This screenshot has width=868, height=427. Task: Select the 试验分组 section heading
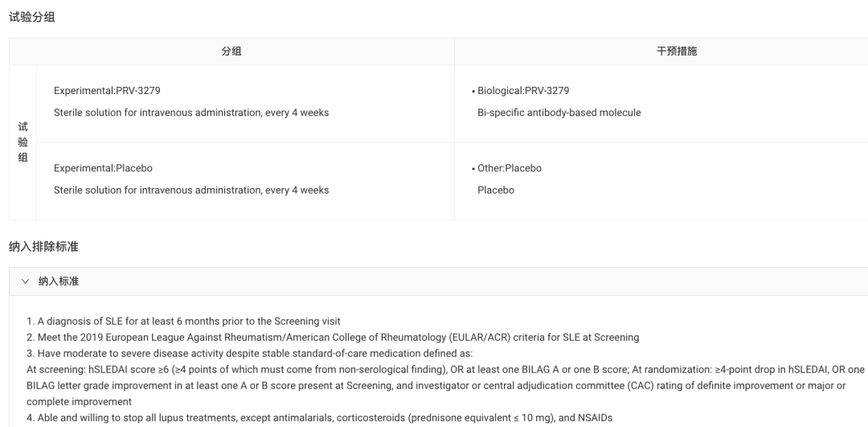32,17
